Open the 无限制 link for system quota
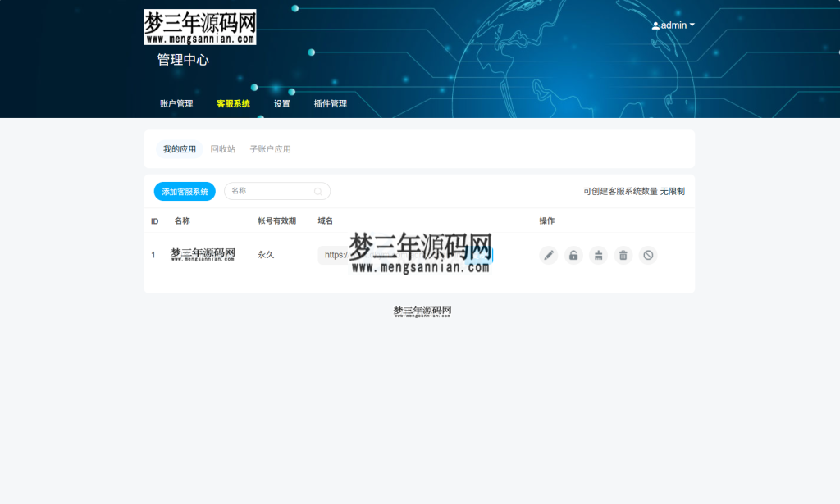This screenshot has width=840, height=504. coord(673,190)
